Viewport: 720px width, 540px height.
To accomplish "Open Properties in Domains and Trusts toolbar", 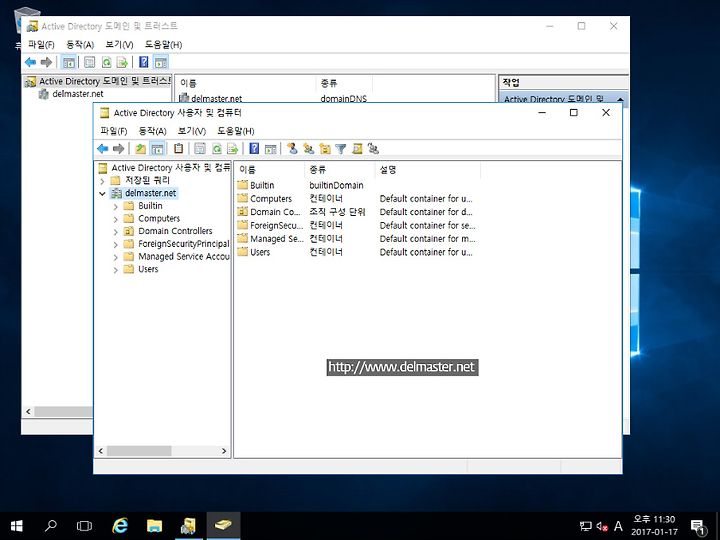I will point(90,62).
